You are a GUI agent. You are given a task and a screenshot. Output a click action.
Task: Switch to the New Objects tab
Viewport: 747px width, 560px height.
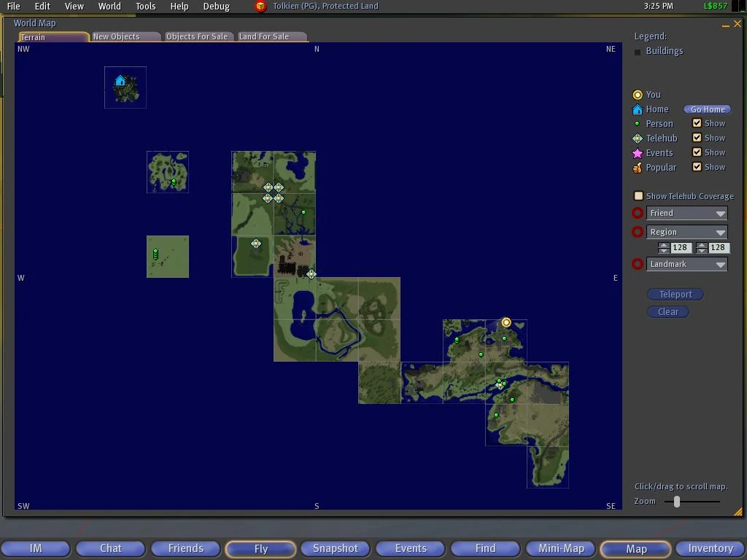pos(125,36)
